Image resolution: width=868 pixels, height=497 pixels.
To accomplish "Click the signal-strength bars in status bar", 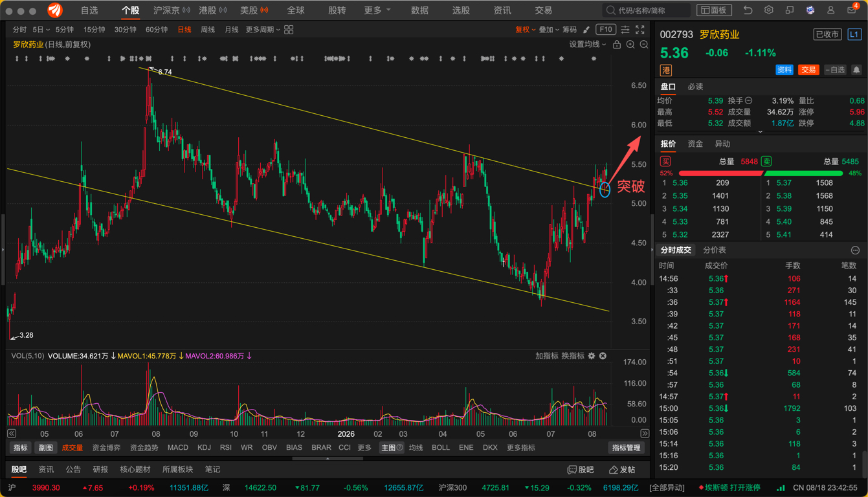I will click(781, 488).
